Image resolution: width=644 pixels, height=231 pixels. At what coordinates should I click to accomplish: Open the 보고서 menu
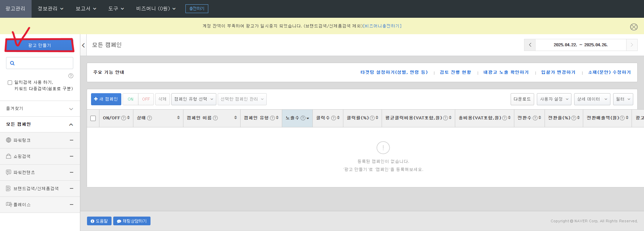point(86,9)
